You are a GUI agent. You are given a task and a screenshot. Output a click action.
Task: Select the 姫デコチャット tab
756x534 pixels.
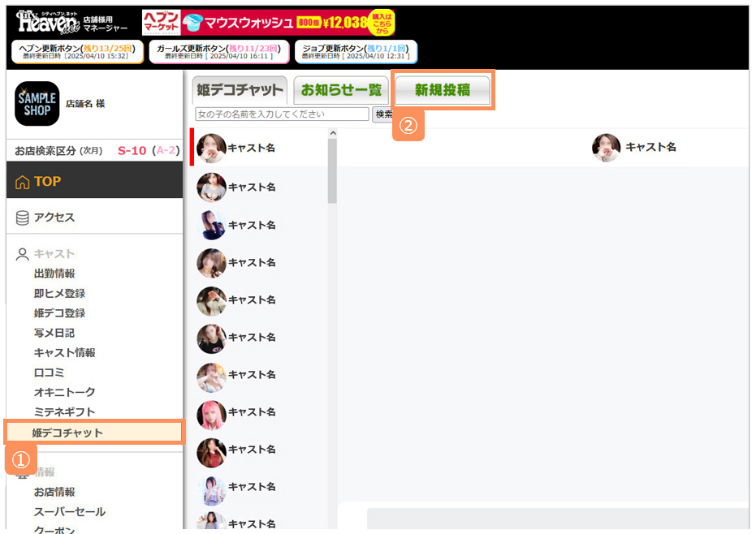[239, 91]
